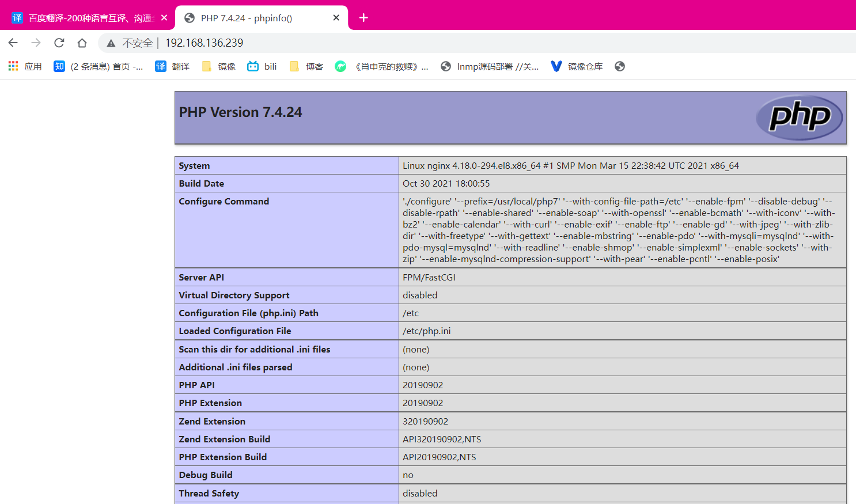Open the last globe bookmark icon
856x504 pixels.
620,66
